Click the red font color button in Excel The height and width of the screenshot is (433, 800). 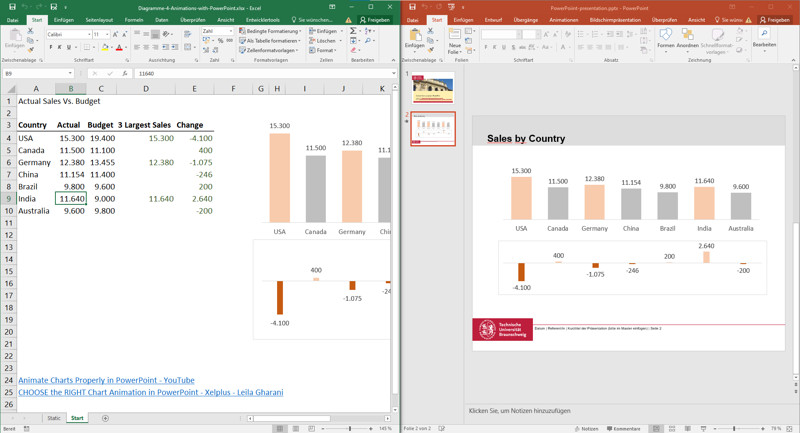pyautogui.click(x=119, y=47)
